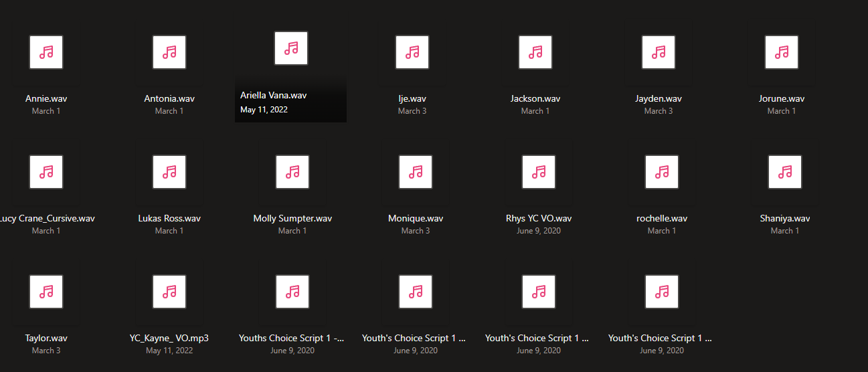This screenshot has height=372, width=868.
Task: Select the Monique.wav music file icon
Action: coord(416,172)
